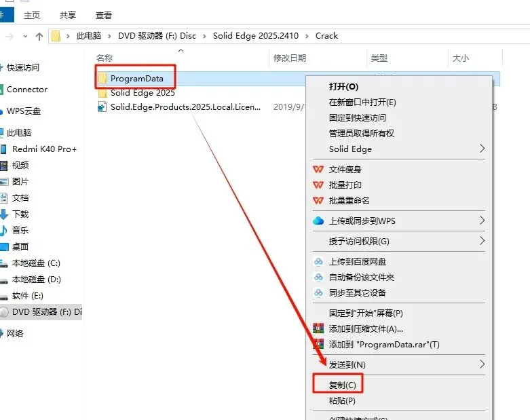Select Solid Edge 2025 folder name

point(143,93)
